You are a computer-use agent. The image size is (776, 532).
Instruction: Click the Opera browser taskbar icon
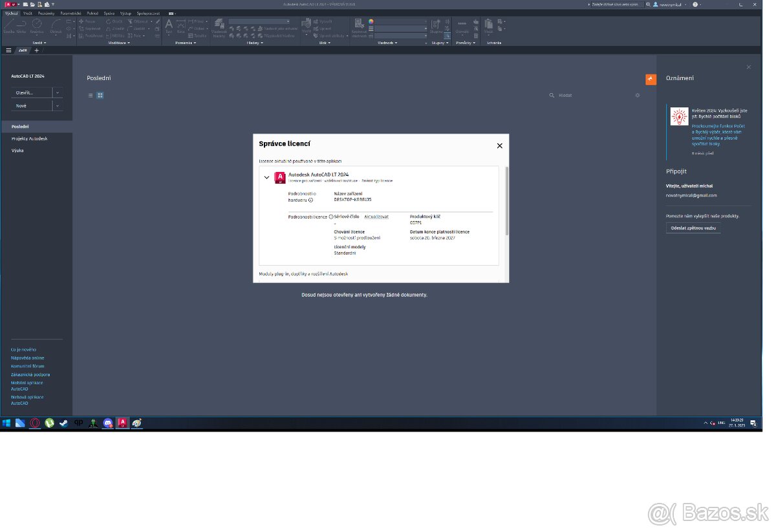(x=35, y=423)
